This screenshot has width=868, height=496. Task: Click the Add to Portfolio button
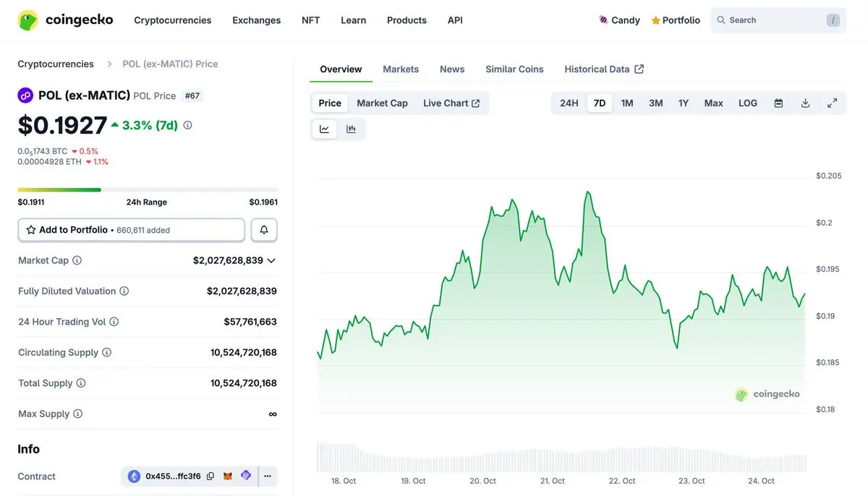click(131, 230)
